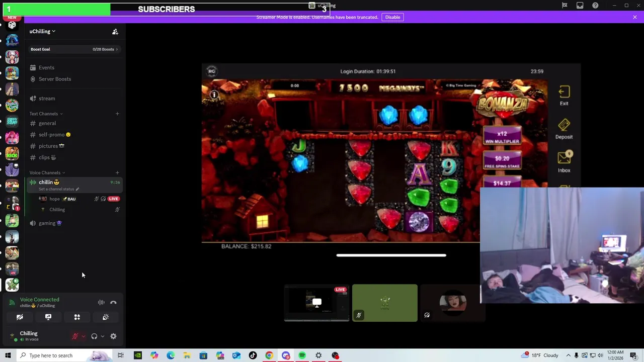Screen dimensions: 644x362
Task: Click Exit icon in the streamed game
Action: tap(564, 96)
